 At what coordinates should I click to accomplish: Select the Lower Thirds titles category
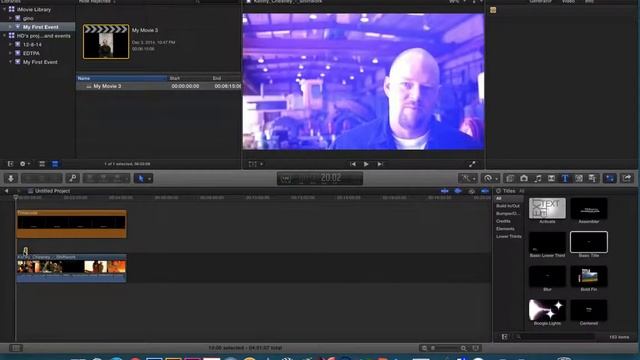509,236
